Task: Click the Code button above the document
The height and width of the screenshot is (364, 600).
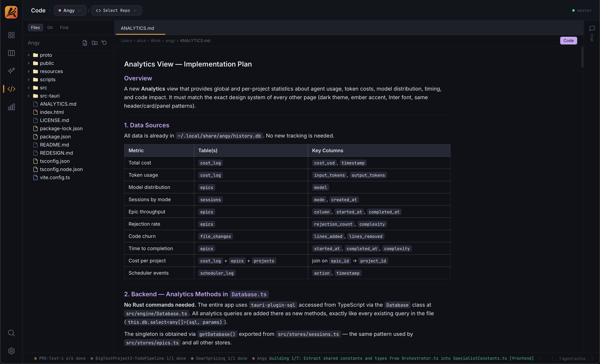Action: [x=568, y=40]
